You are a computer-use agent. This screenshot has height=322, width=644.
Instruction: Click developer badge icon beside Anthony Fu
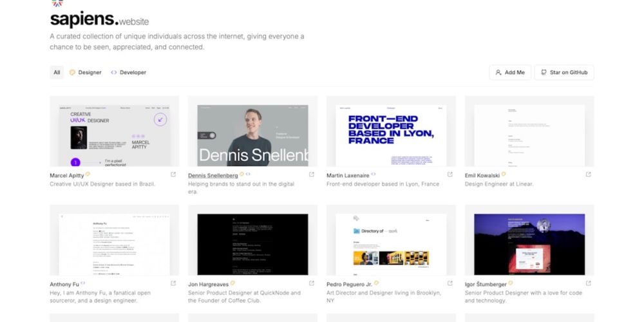[82, 283]
